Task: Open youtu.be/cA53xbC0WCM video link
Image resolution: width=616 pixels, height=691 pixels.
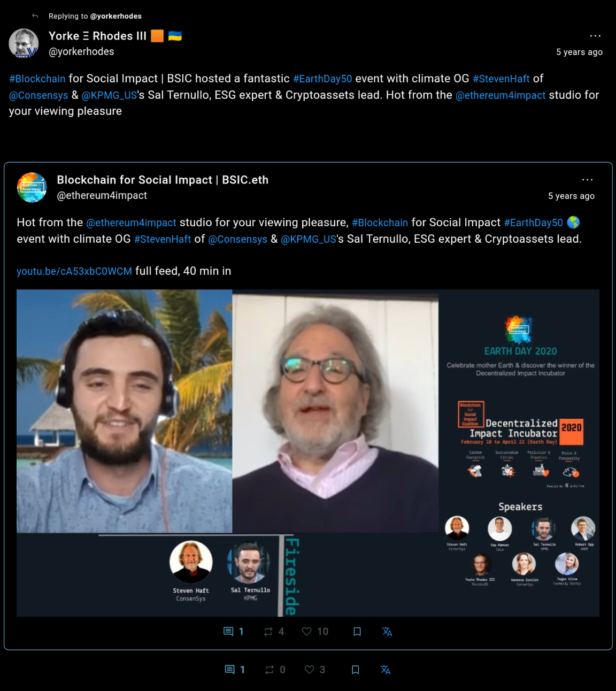Action: coord(74,271)
